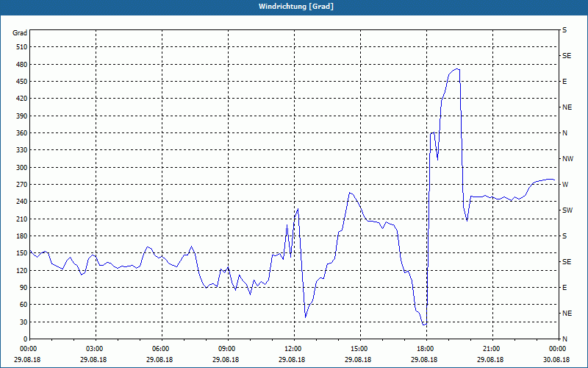Image resolution: width=588 pixels, height=368 pixels.
Task: Select the 330 y-axis value
Action: 22,150
